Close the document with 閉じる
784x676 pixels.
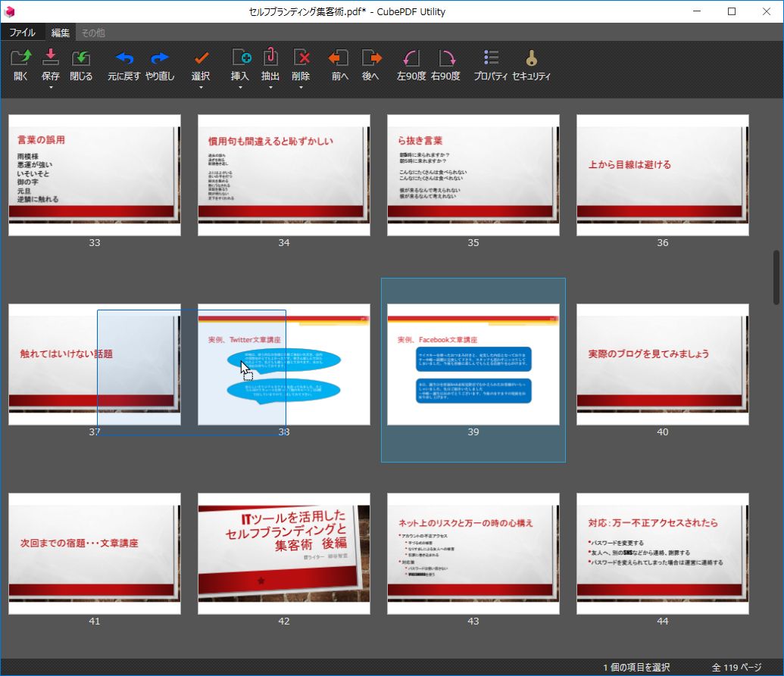coord(80,64)
